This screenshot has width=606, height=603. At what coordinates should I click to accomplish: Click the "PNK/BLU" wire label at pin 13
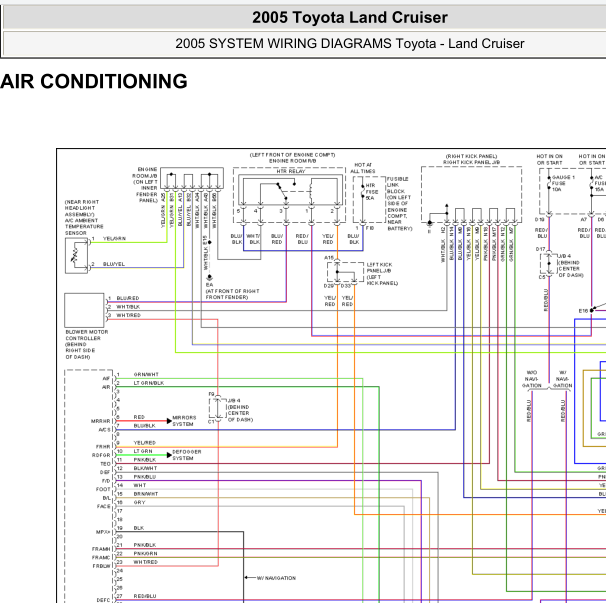(x=145, y=477)
